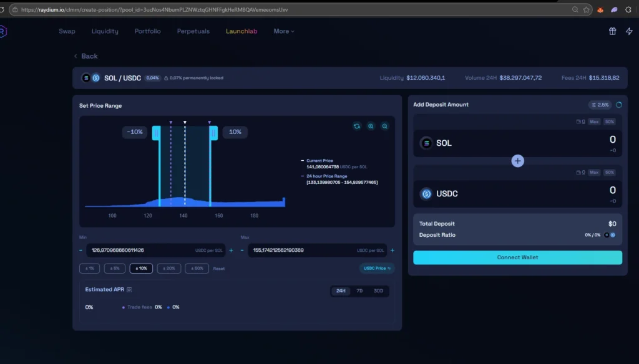Zoom out on the price range chart
Image resolution: width=639 pixels, height=364 pixels.
click(385, 126)
